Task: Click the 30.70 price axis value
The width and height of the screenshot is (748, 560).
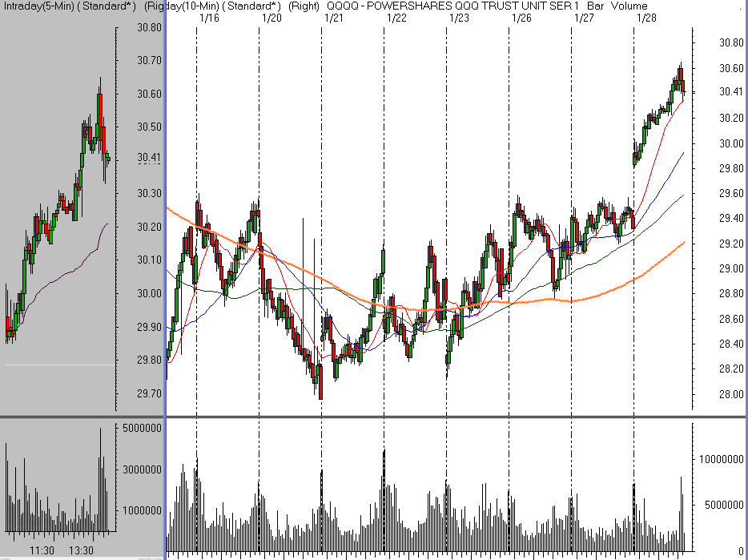Action: (x=149, y=61)
